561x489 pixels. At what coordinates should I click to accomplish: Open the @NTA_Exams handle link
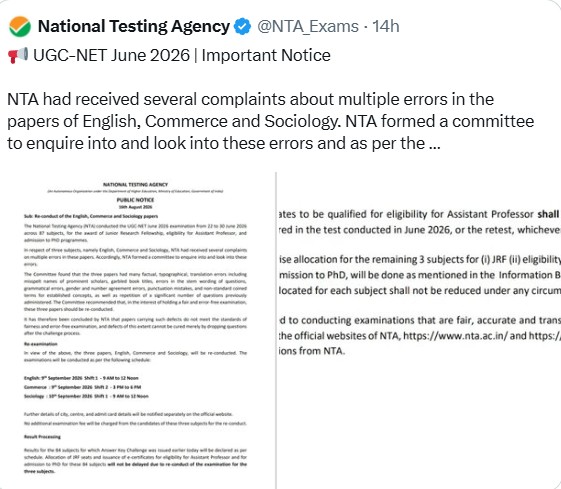tap(308, 26)
